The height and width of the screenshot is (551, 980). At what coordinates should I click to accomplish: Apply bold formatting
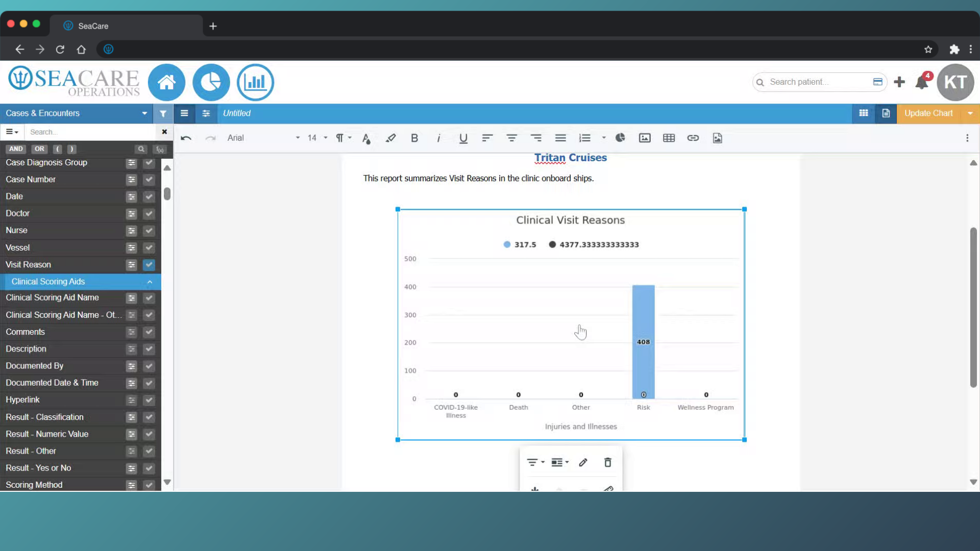point(414,138)
